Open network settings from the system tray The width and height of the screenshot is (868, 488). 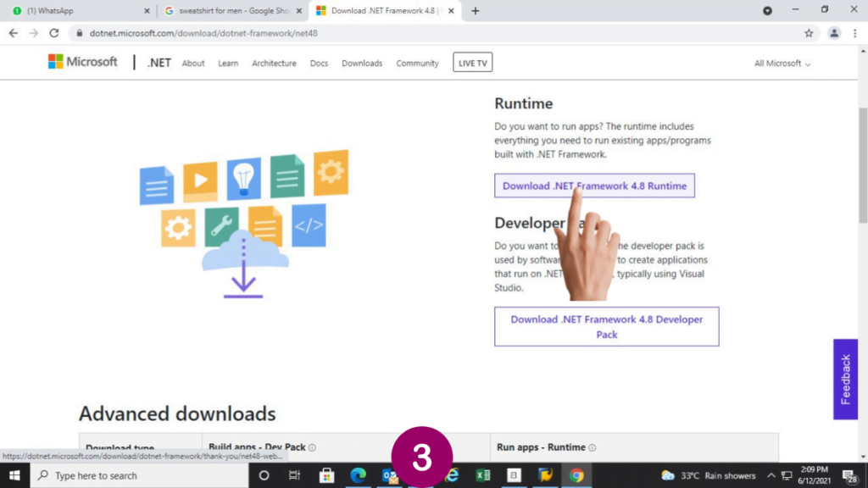point(787,475)
